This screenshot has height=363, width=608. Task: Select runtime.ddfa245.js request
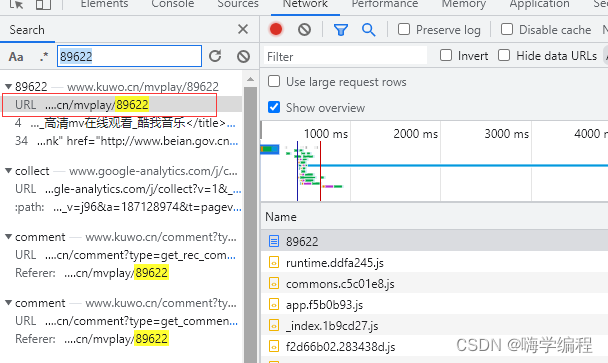pos(434,263)
